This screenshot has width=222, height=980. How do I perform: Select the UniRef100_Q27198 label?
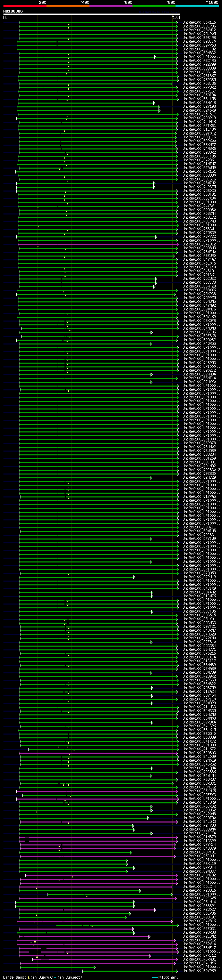pos(199,106)
